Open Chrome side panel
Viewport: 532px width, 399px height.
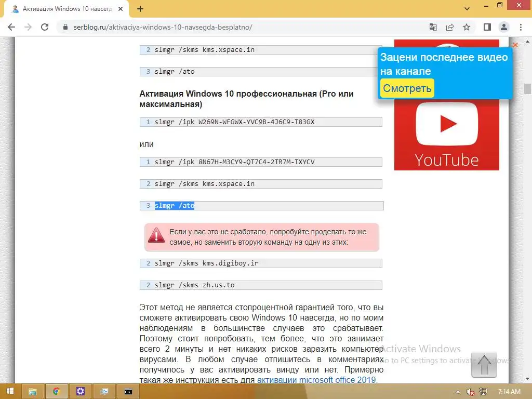487,27
